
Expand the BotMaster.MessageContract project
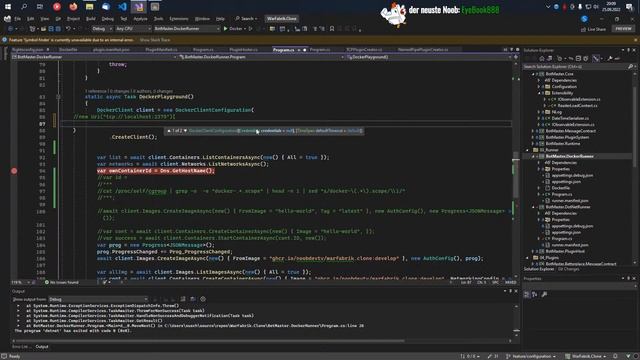click(x=533, y=131)
